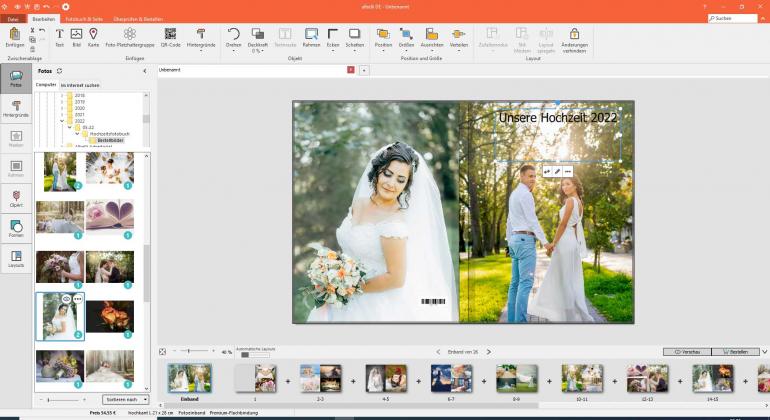The height and width of the screenshot is (420, 770).
Task: Collapse the Fotos panel with the arrow
Action: click(144, 71)
